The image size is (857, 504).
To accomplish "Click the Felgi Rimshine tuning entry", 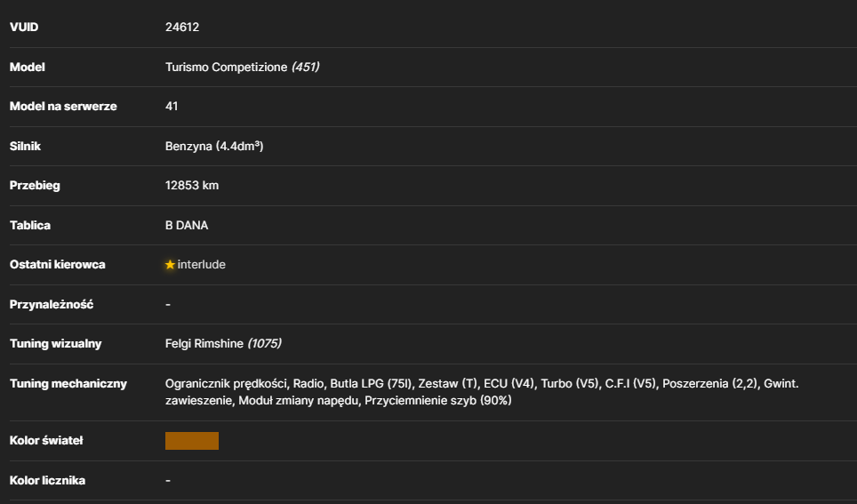I will [204, 344].
